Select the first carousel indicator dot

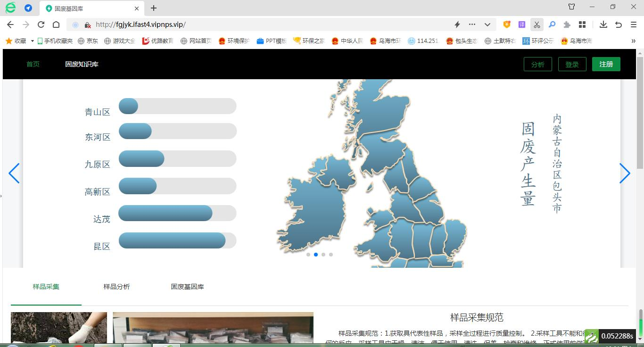(308, 255)
